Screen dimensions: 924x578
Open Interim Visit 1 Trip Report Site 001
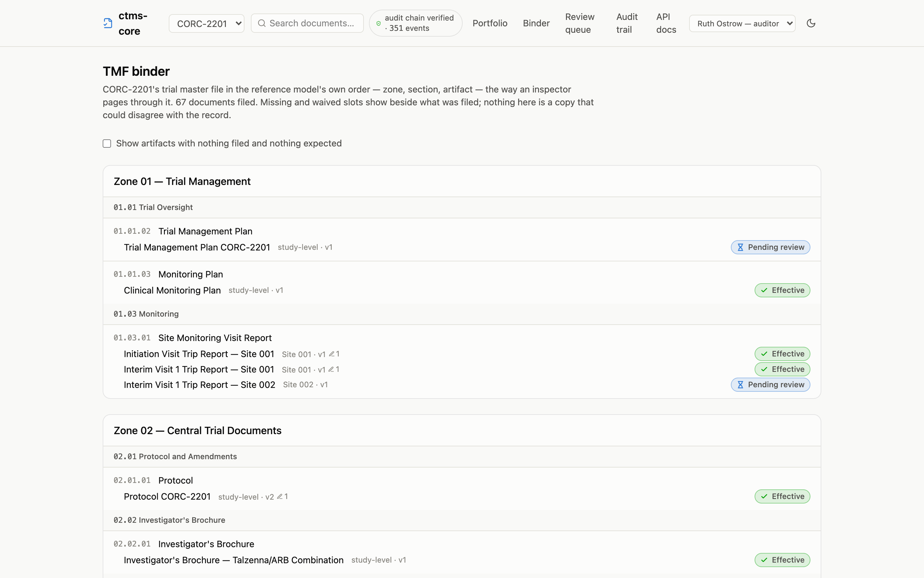point(199,369)
